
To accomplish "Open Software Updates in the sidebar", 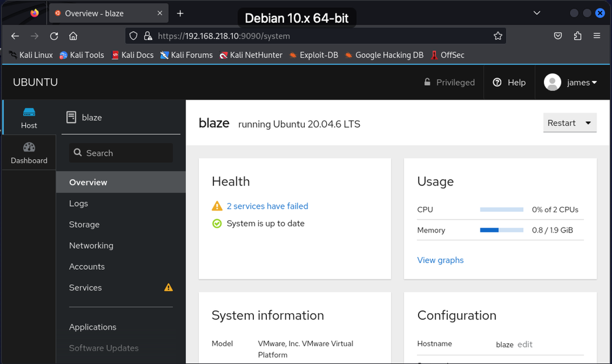I will coord(121,348).
